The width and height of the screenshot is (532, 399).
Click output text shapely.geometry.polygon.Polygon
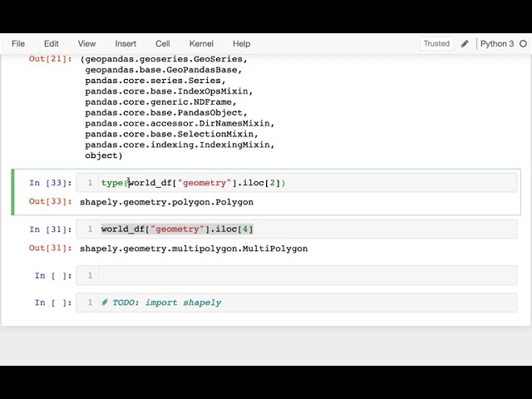click(166, 202)
